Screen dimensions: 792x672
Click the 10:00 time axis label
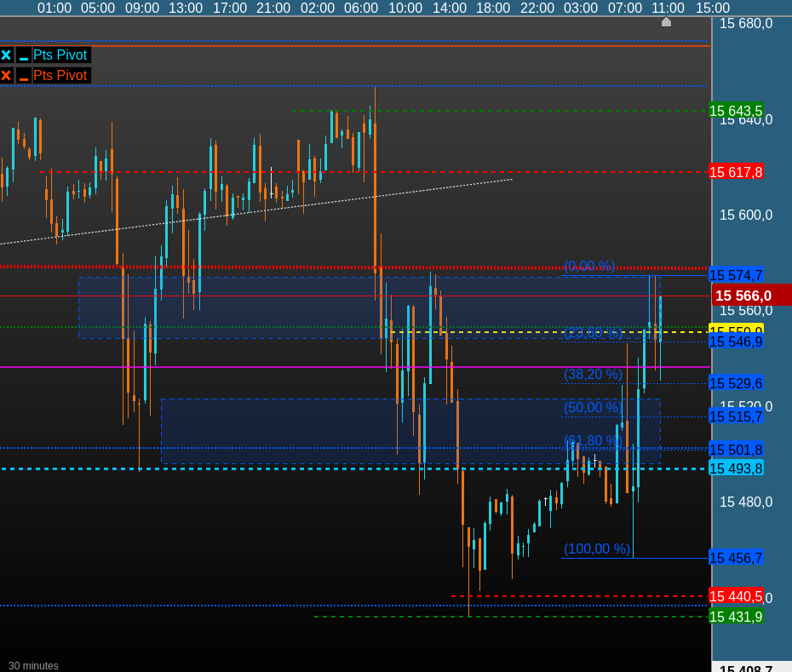coord(405,8)
